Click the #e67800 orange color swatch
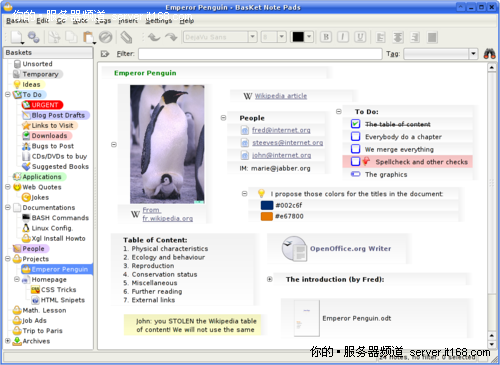The width and height of the screenshot is (500, 365). coord(267,216)
